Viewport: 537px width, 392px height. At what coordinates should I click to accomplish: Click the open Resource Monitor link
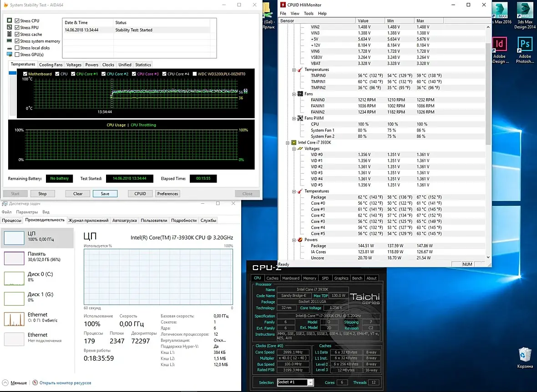click(x=65, y=383)
